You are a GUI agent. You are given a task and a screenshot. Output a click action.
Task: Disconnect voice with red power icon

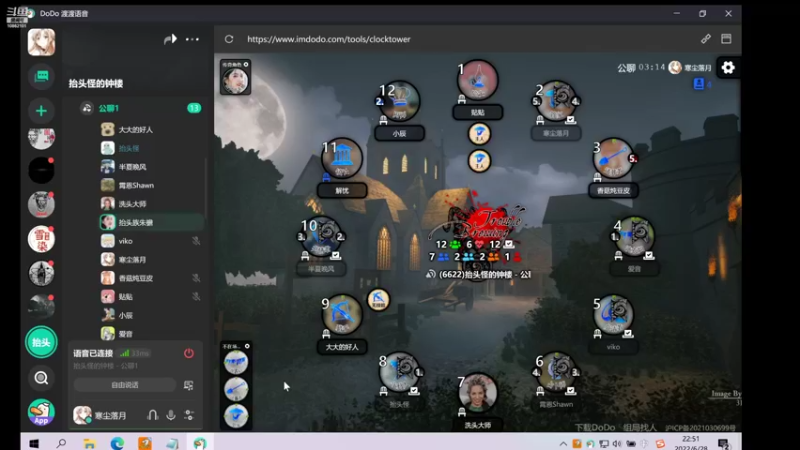[x=189, y=353]
